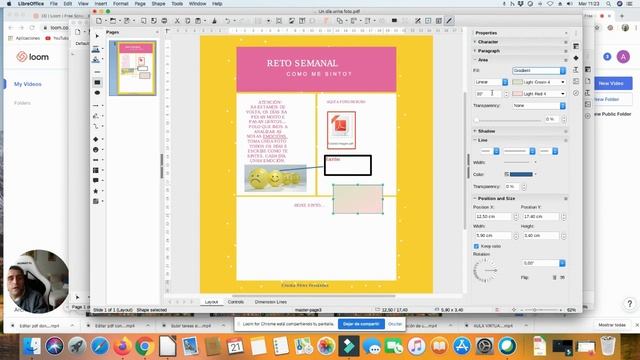The height and width of the screenshot is (360, 640).
Task: Select the Layout layer tab
Action: tap(211, 302)
